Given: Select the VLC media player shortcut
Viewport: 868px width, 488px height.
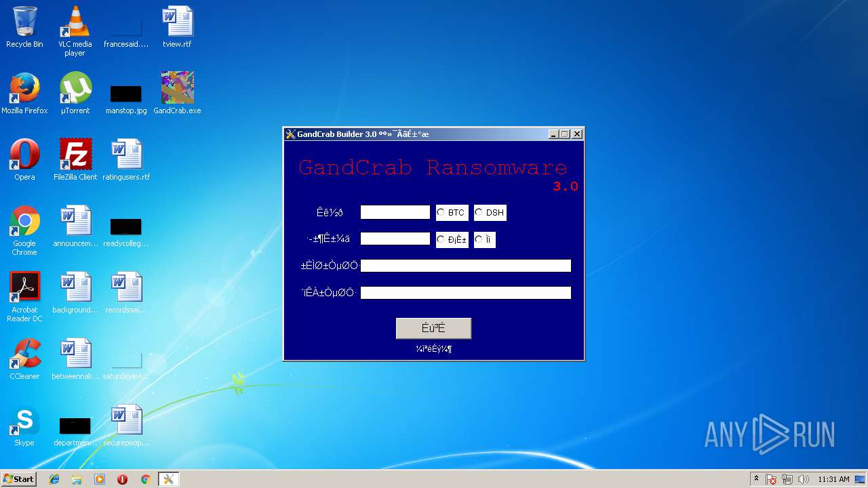Looking at the screenshot, I should click(x=75, y=30).
